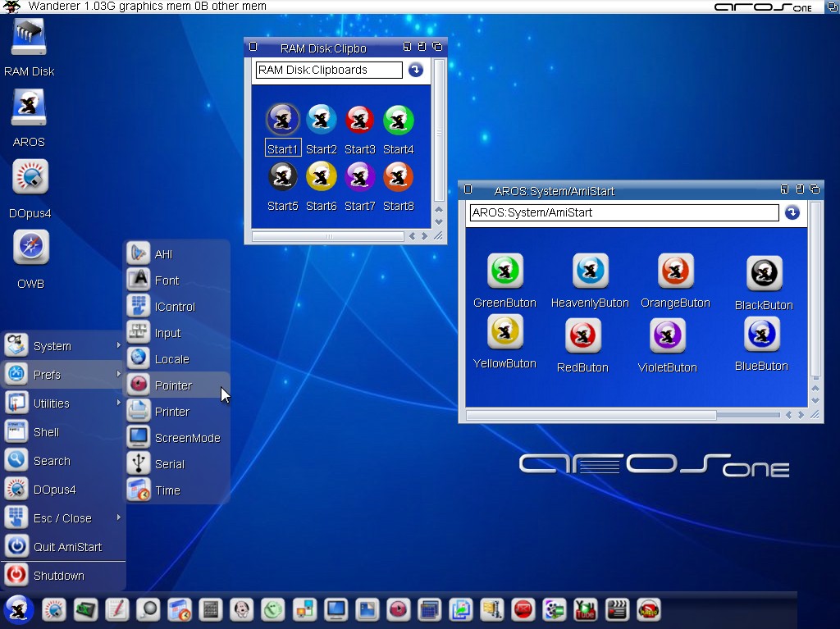840x629 pixels.
Task: Click the AmiStart window horizontal scrollbar
Action: [591, 416]
